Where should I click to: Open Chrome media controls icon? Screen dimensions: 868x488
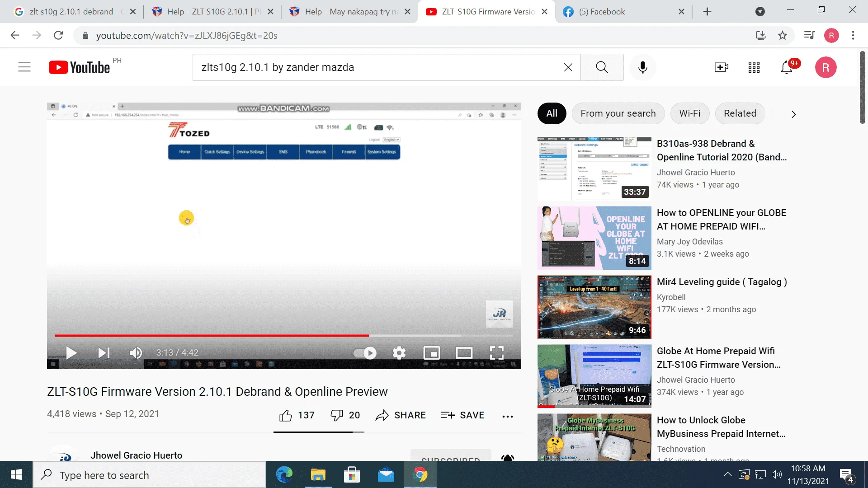click(x=809, y=35)
